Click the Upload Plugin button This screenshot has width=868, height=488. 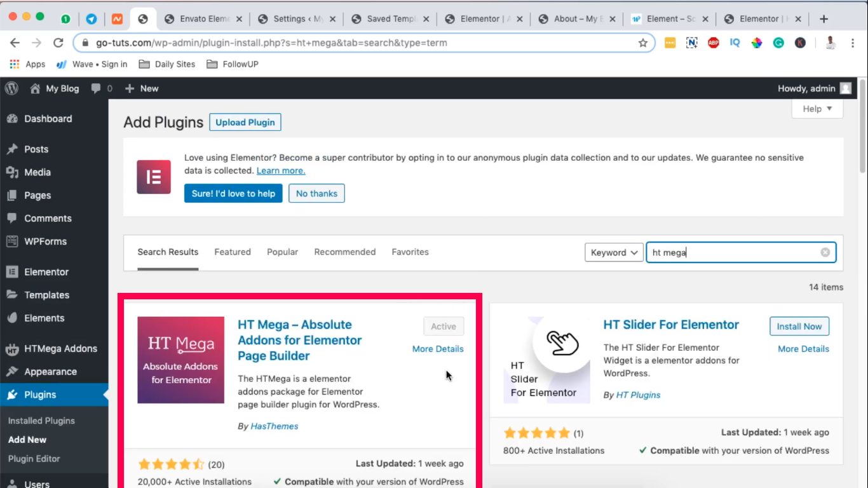pyautogui.click(x=245, y=123)
